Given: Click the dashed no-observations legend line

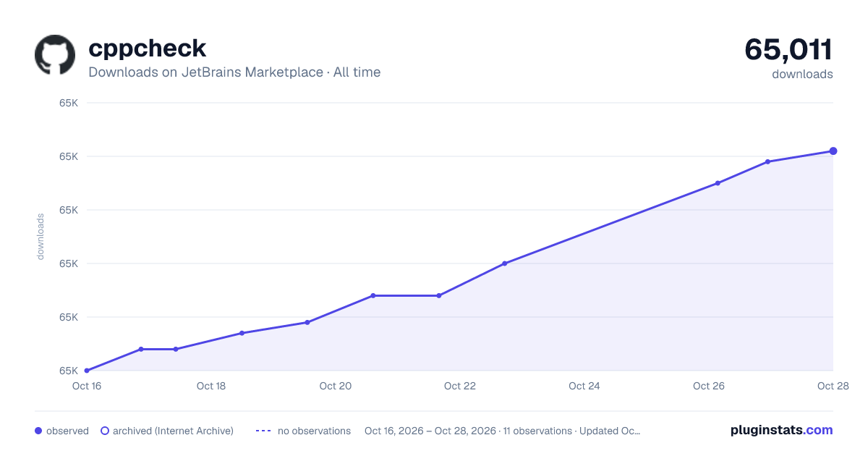Looking at the screenshot, I should (x=263, y=431).
